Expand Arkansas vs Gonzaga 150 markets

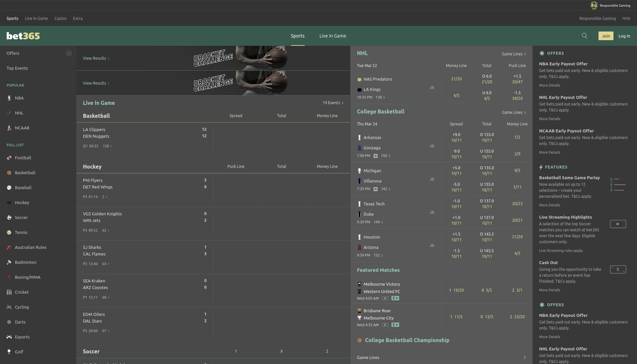pos(386,156)
